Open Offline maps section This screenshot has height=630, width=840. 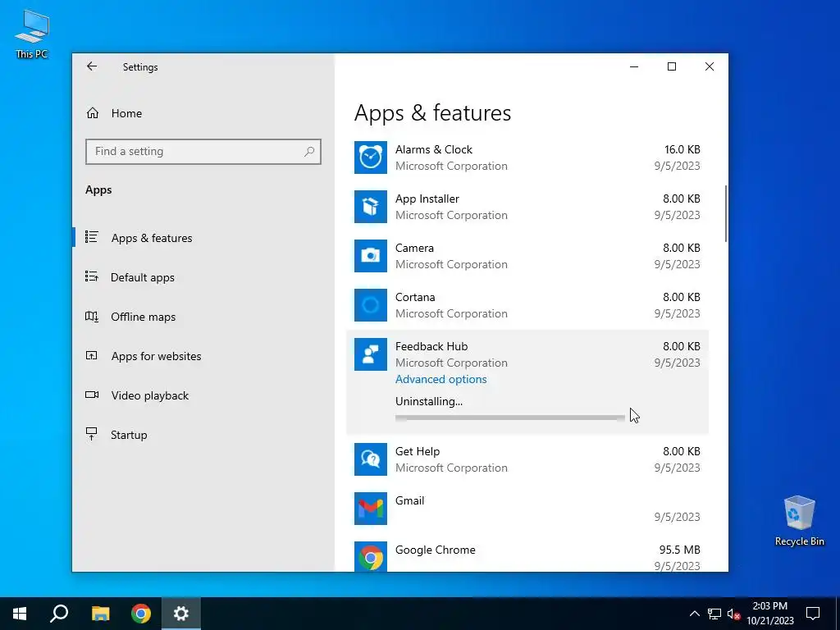[203, 317]
